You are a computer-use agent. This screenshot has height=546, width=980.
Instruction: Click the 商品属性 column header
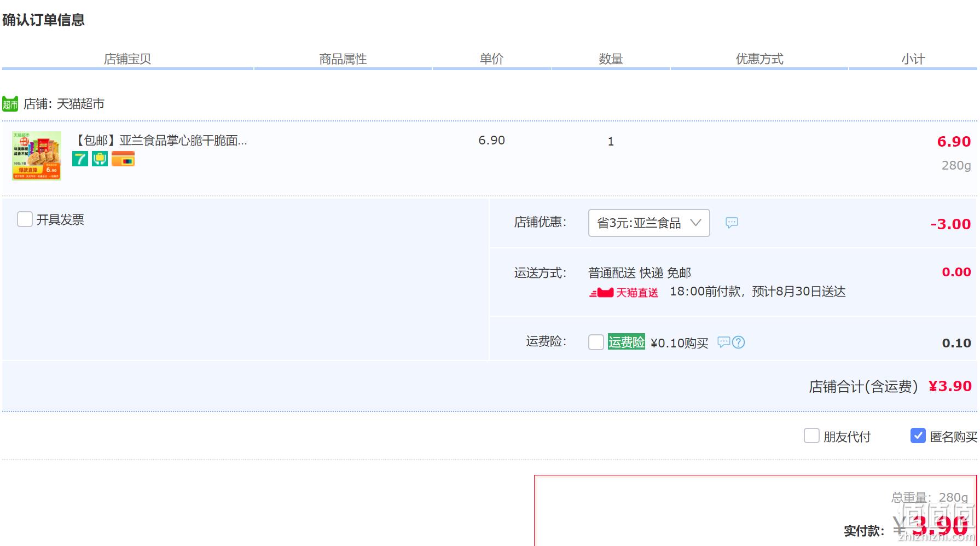pyautogui.click(x=343, y=59)
